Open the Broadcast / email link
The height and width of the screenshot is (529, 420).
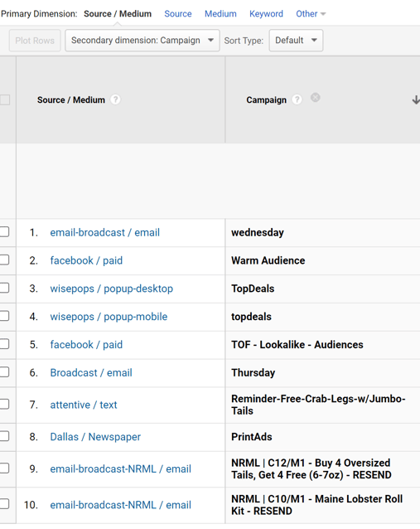(x=91, y=373)
